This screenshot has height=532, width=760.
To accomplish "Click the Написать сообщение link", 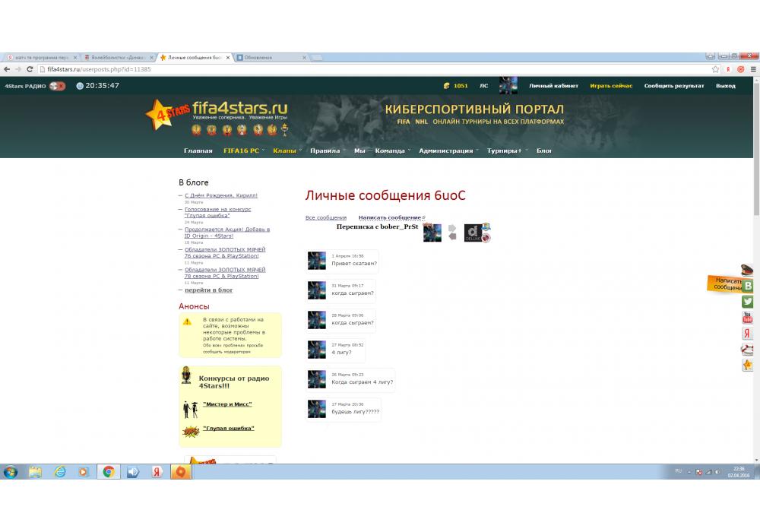I will coord(390,218).
